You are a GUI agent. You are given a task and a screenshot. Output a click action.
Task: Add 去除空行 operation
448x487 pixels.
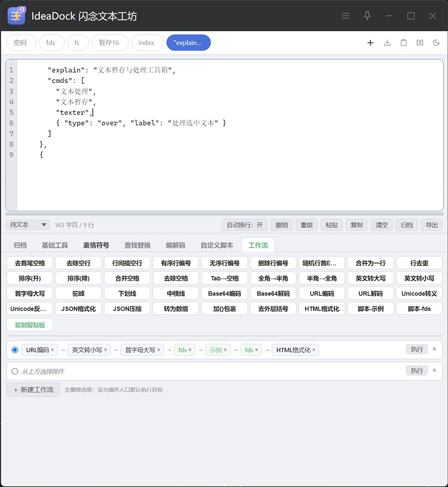[79, 263]
